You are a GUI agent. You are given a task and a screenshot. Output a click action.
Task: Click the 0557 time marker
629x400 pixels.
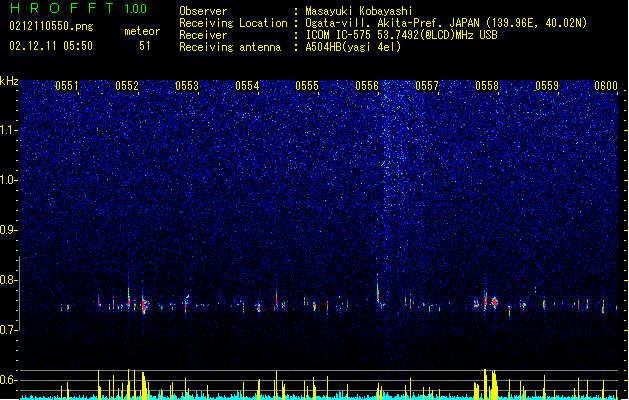pos(427,86)
